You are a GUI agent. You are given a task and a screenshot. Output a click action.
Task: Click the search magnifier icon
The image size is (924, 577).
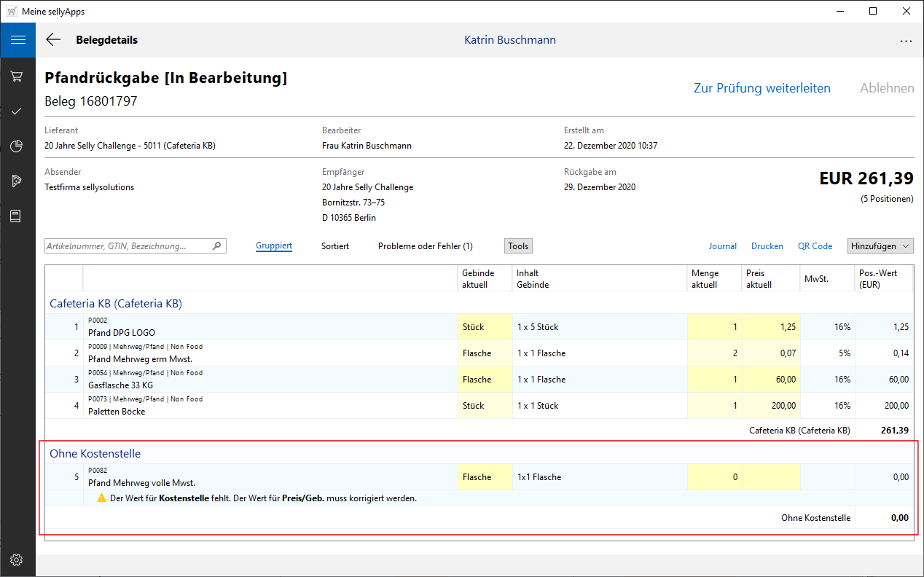pos(216,246)
